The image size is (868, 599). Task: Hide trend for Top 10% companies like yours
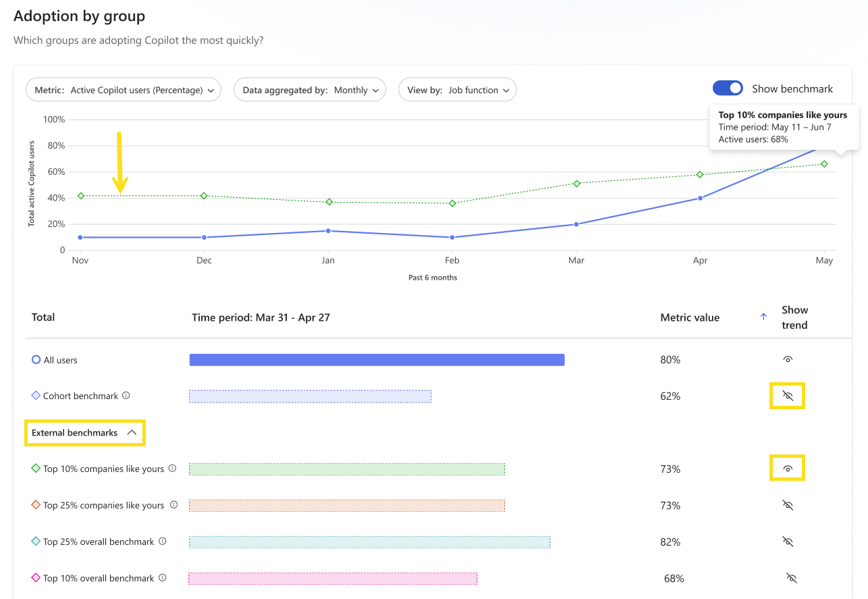[788, 469]
